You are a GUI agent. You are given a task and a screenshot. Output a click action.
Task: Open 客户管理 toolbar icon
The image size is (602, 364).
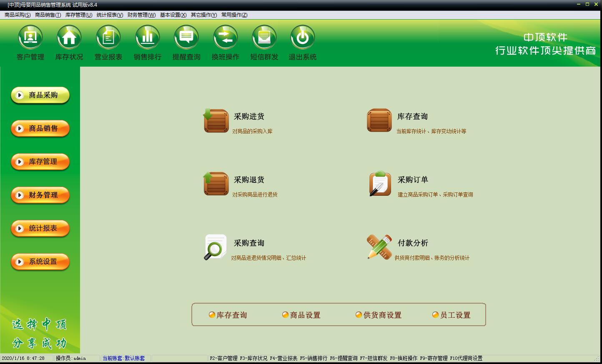tap(30, 37)
